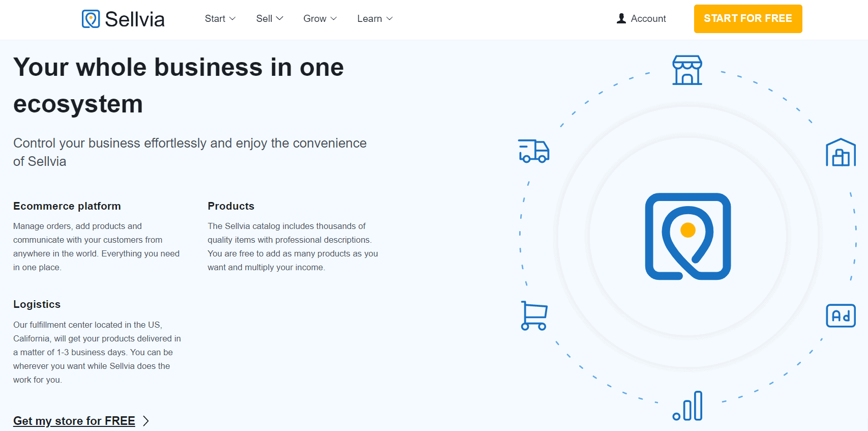Image resolution: width=868 pixels, height=431 pixels.
Task: Go to the Account page
Action: click(x=648, y=19)
